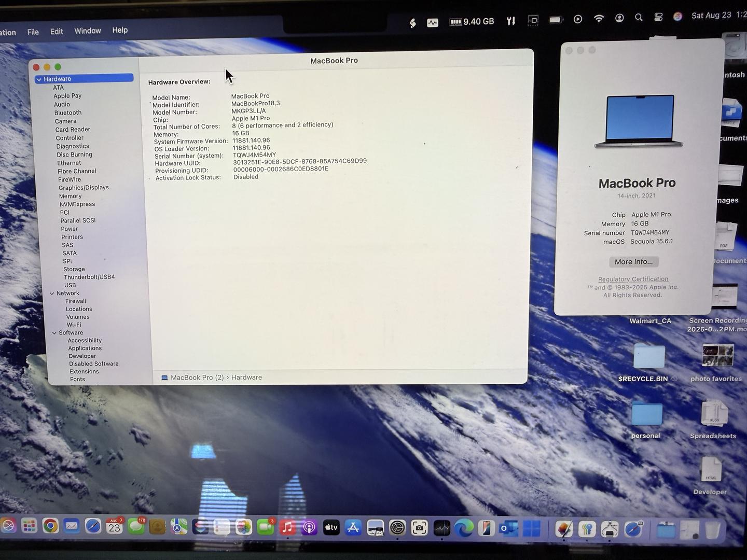Open Photos app in dock
The image size is (747, 560).
coord(243,527)
